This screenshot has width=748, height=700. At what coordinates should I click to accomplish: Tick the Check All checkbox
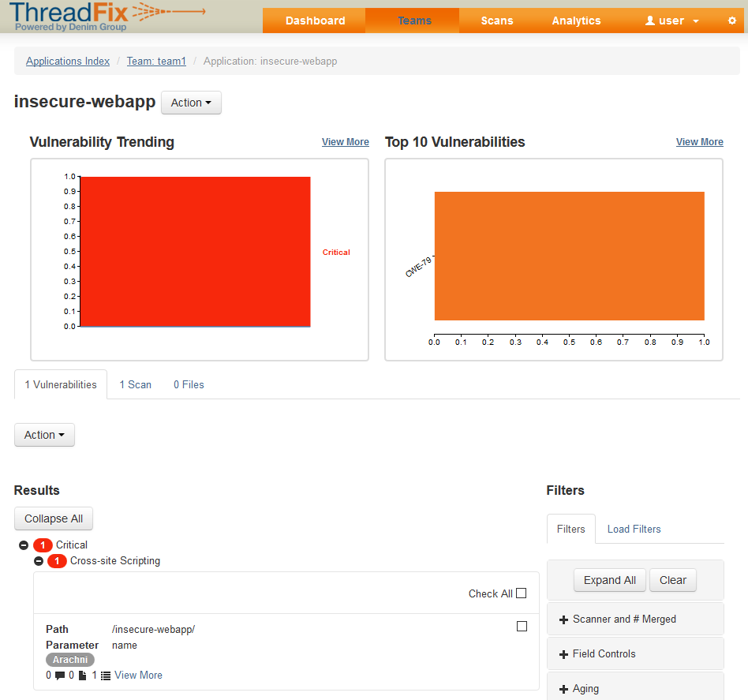[x=522, y=593]
